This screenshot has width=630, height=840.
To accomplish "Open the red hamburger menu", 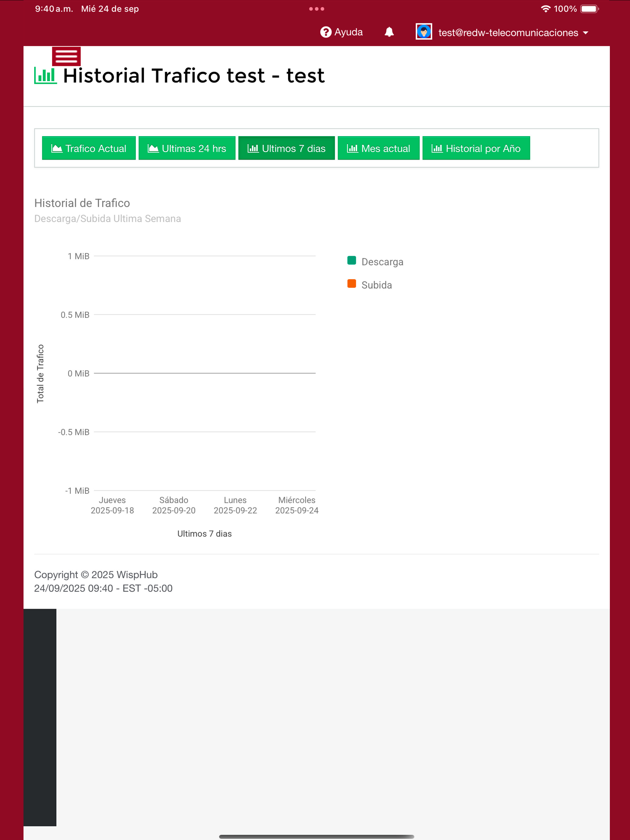I will [x=66, y=56].
